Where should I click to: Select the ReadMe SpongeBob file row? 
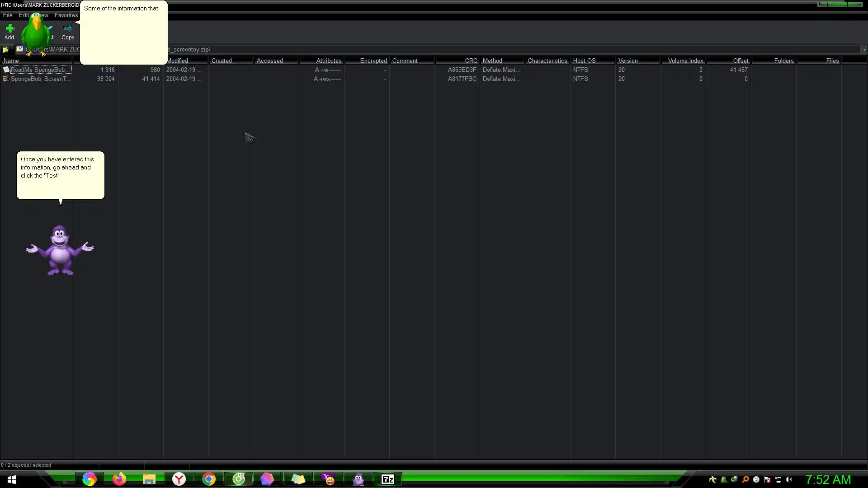tap(38, 70)
